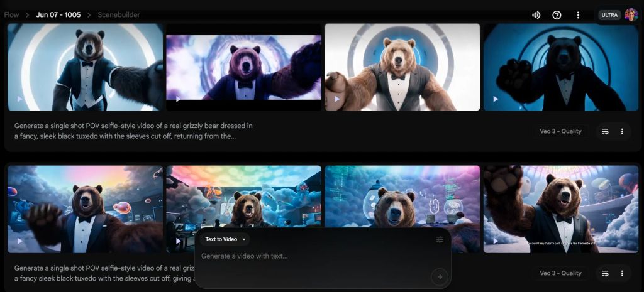Open the Jun 07 - 1005 project breadcrumb
644x292 pixels.
58,15
